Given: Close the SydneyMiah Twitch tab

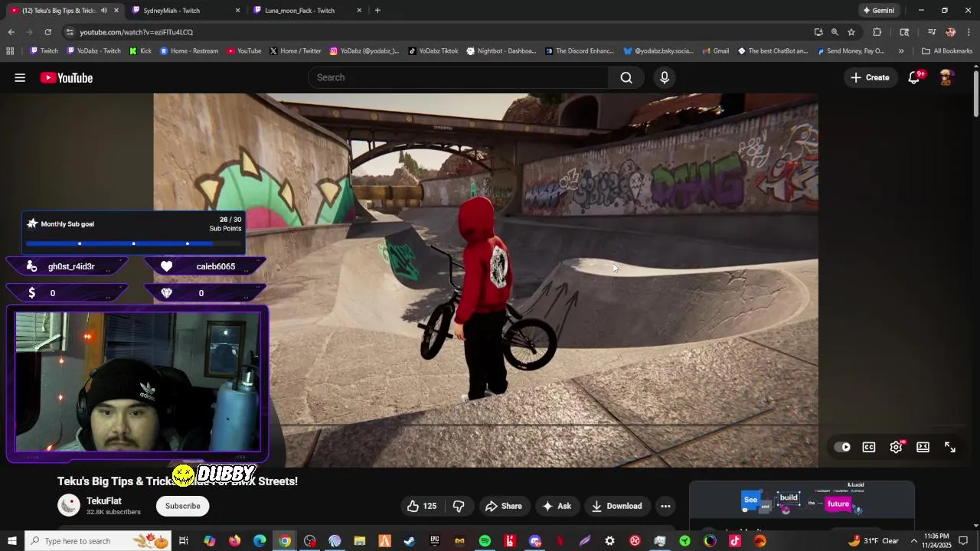Looking at the screenshot, I should point(237,11).
